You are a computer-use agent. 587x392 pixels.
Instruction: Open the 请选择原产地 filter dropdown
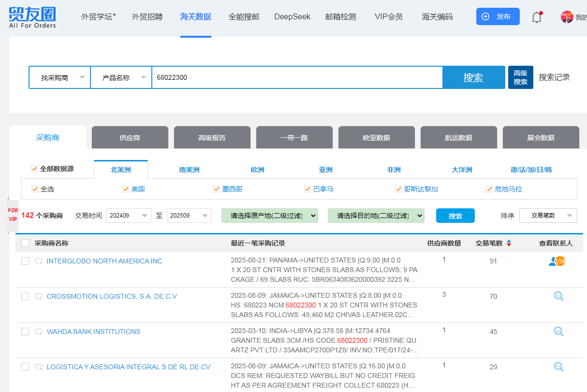269,216
